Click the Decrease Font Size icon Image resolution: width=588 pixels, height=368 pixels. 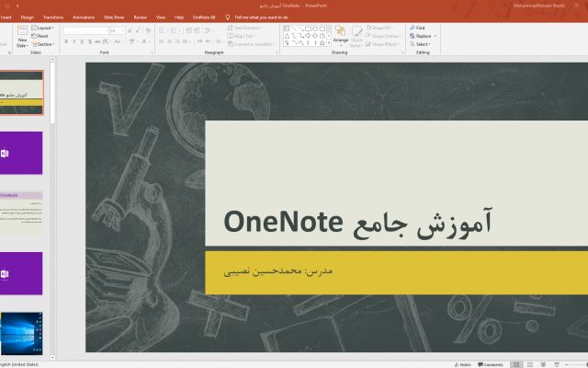(138, 30)
